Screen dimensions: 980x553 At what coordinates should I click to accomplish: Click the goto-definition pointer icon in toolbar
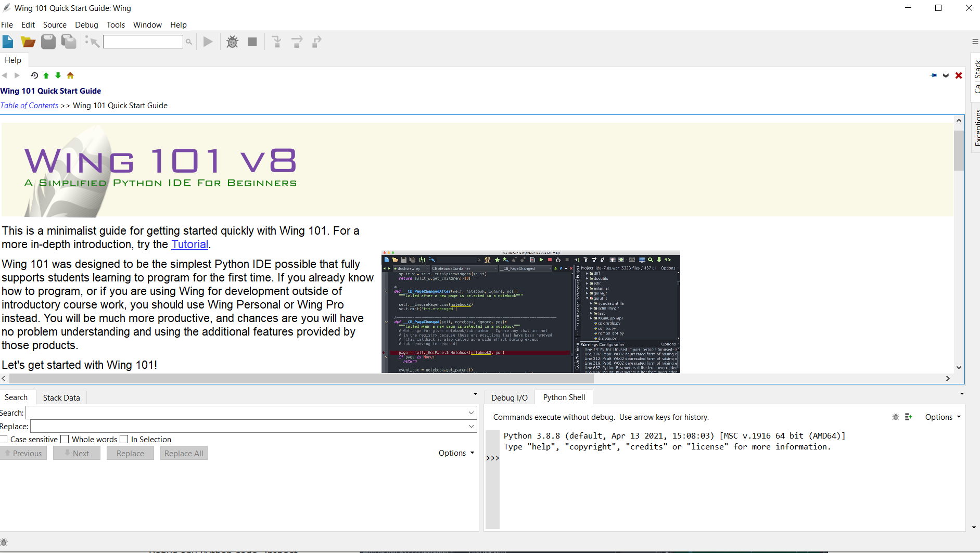pos(92,42)
